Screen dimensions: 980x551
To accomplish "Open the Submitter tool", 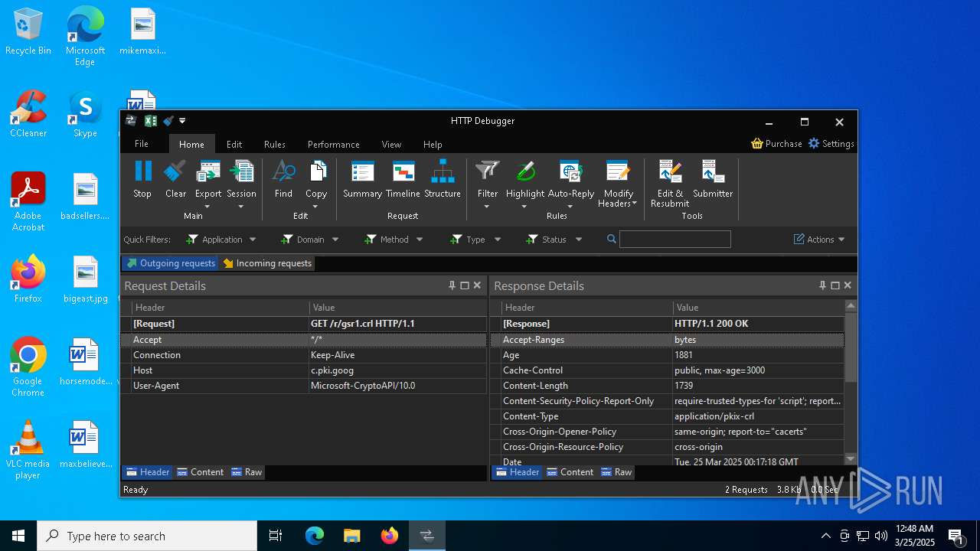I will (x=713, y=180).
